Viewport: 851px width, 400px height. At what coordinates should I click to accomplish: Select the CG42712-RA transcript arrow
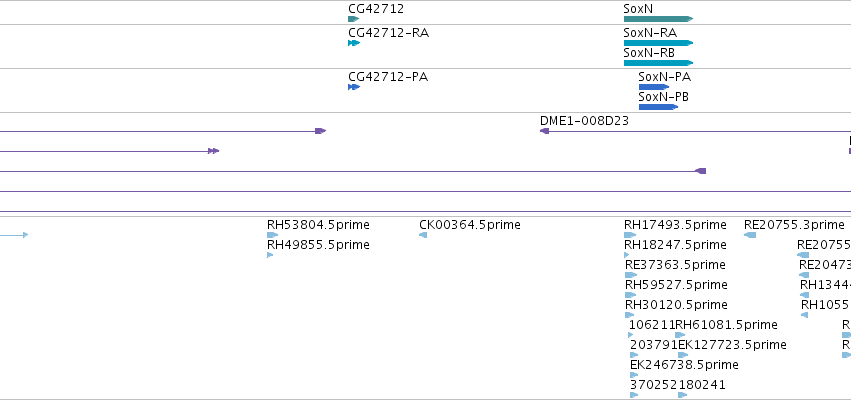(x=354, y=43)
